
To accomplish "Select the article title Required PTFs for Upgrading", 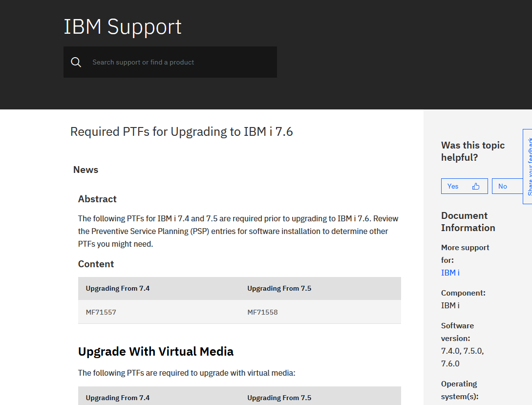I will pos(181,131).
